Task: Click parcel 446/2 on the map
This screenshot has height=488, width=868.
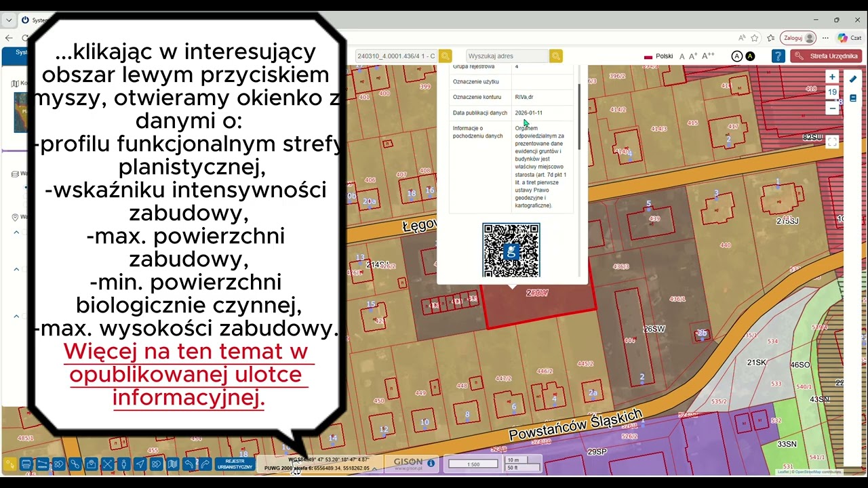Action: pos(545,371)
